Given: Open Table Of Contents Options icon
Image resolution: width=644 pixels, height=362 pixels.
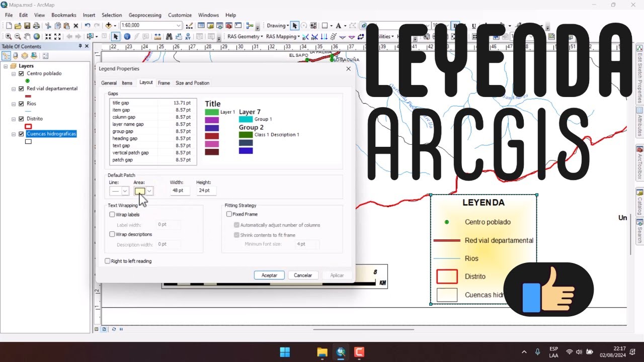Looking at the screenshot, I should [45, 56].
